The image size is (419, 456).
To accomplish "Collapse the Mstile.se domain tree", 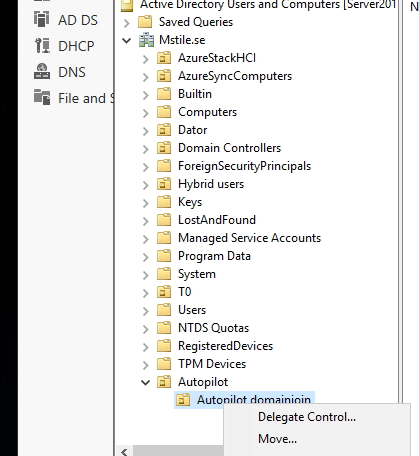I will [x=127, y=41].
